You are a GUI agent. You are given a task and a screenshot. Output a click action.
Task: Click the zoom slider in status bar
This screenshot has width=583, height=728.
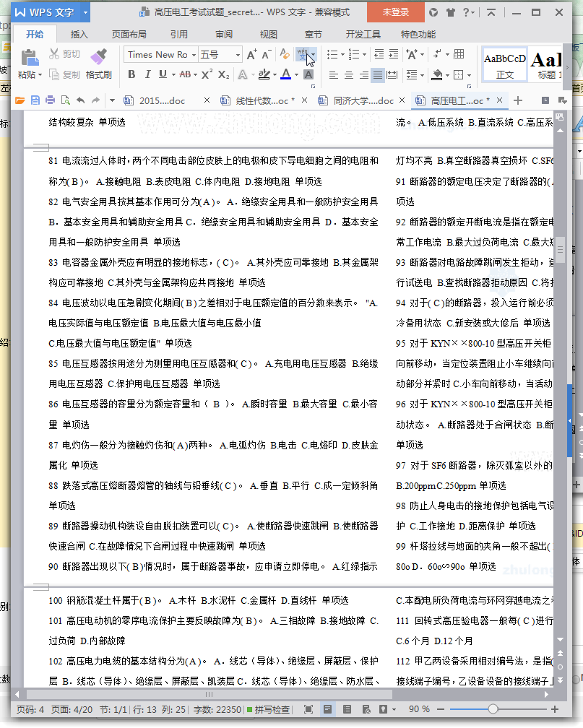493,709
